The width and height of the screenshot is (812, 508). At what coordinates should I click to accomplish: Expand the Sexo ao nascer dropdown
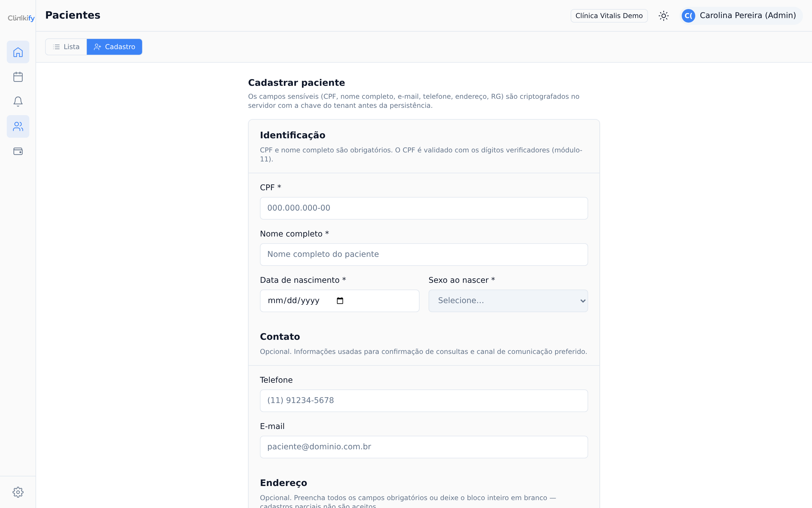coord(508,301)
